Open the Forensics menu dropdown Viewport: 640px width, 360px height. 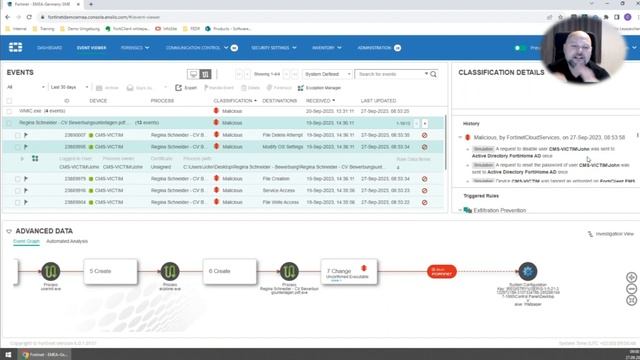(135, 48)
